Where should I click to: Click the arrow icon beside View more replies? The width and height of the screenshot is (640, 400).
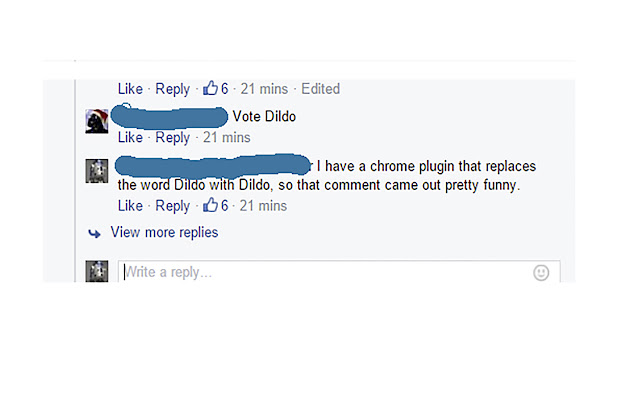pos(95,233)
